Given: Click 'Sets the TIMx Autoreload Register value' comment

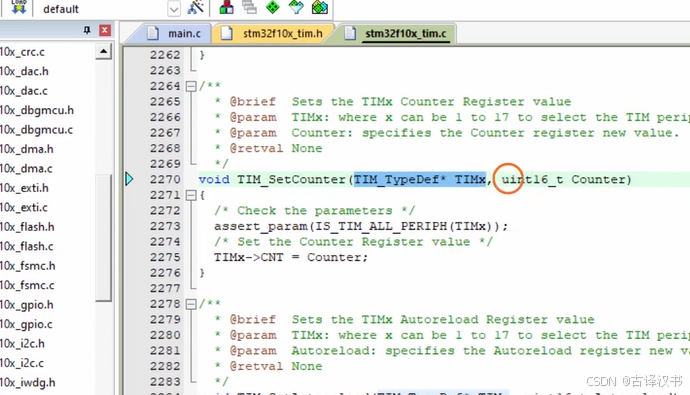Looking at the screenshot, I should click(443, 319).
